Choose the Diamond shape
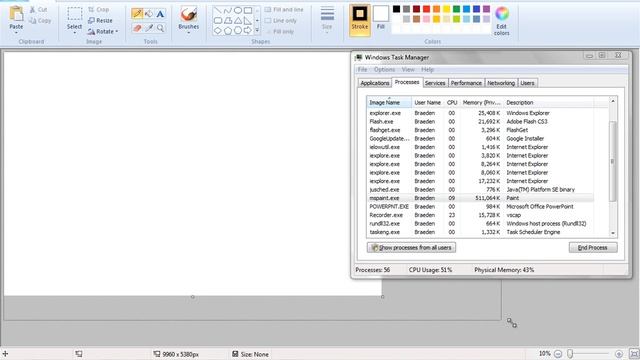Image resolution: width=640 pixels, height=360 pixels. pyautogui.click(x=218, y=31)
